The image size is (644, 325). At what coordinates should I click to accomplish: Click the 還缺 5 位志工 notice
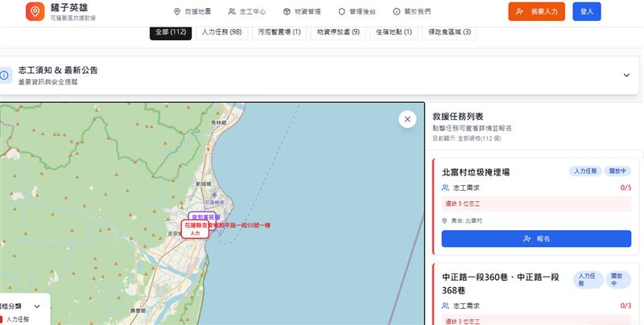click(x=536, y=204)
